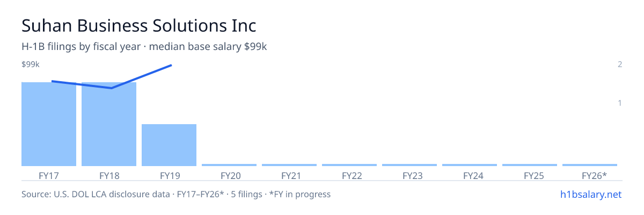Click the FY19 axis label
Viewport: 644px width, 215px height.
169,176
